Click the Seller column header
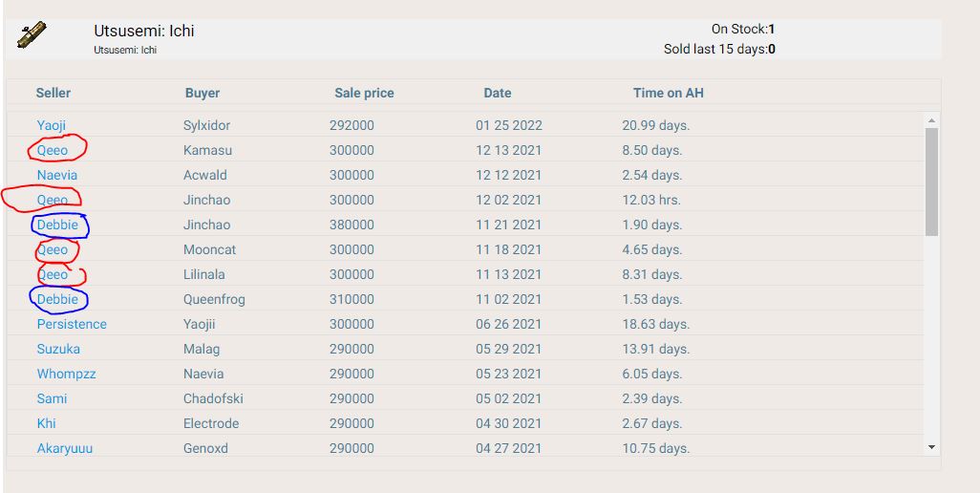 click(x=53, y=93)
